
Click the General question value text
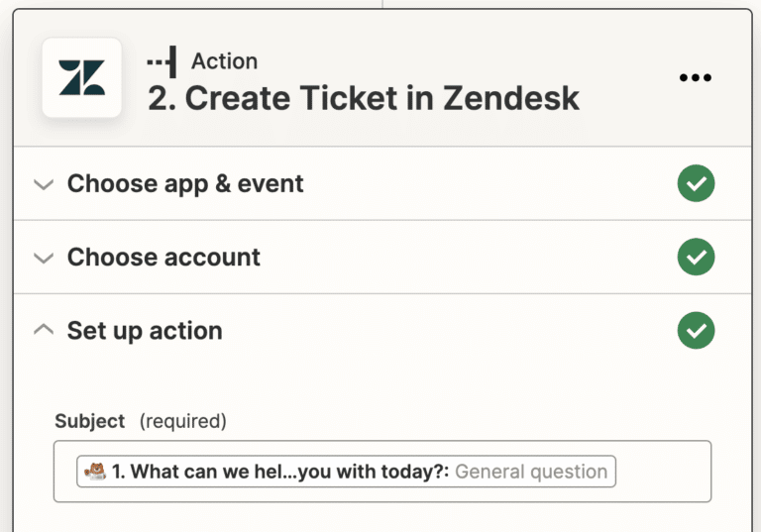[531, 472]
